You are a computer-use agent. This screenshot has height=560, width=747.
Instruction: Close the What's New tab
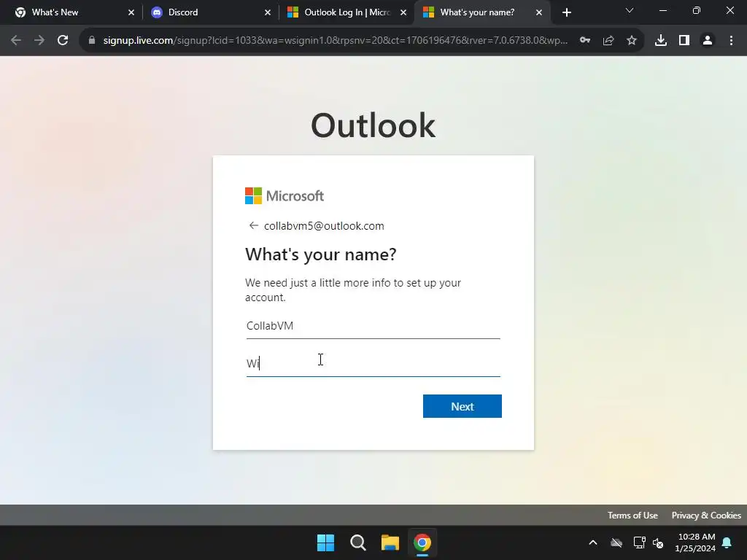131,12
